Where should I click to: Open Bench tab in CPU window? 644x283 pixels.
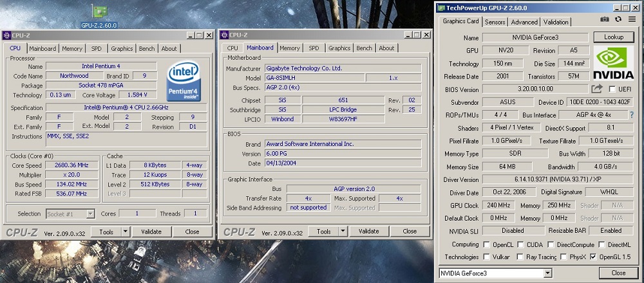point(147,48)
